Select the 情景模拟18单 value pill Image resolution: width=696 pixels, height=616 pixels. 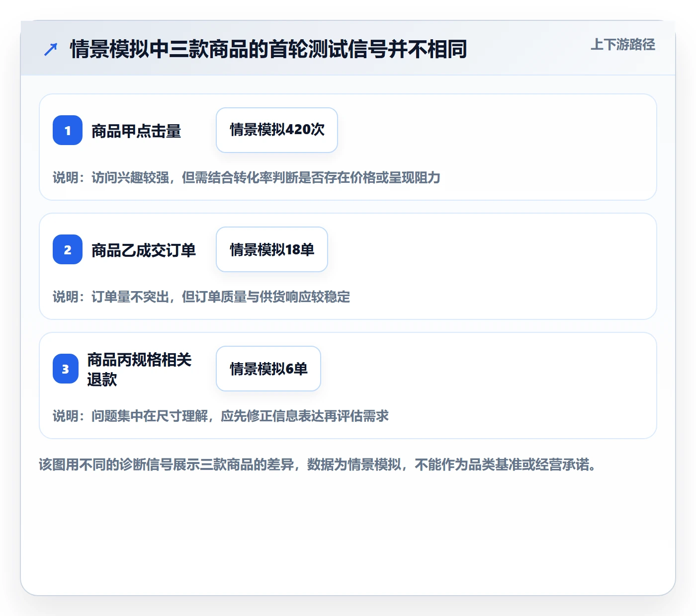[x=272, y=249]
